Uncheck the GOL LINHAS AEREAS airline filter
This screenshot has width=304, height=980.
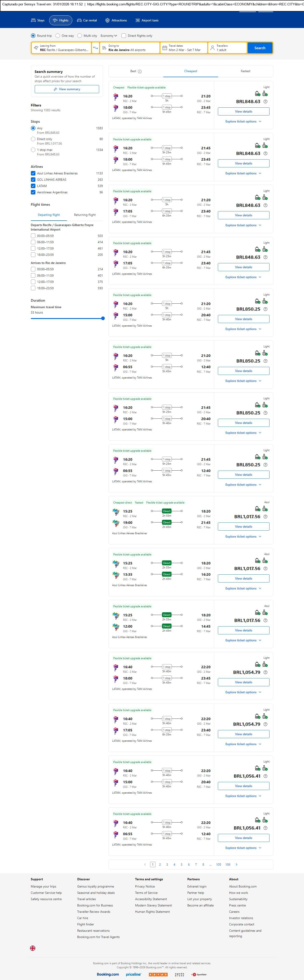pos(33,180)
